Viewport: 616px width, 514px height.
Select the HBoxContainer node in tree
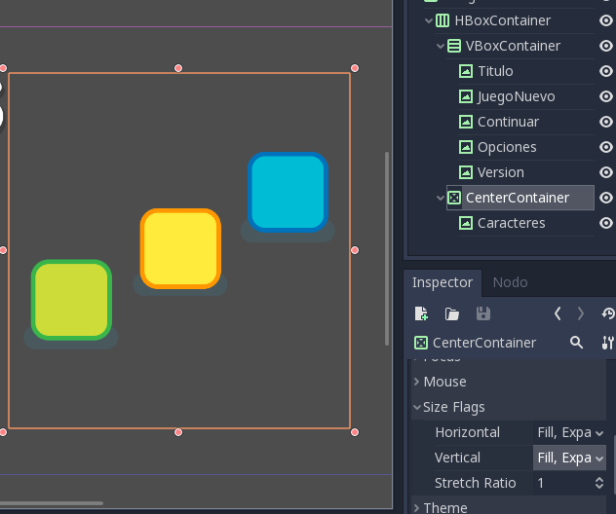coord(502,20)
